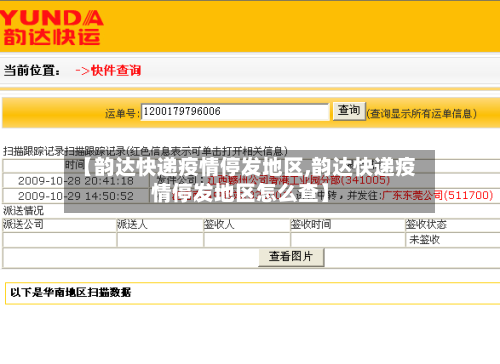This screenshot has width=500, height=364.
Task: Click the 查看图片 button
Action: click(291, 257)
